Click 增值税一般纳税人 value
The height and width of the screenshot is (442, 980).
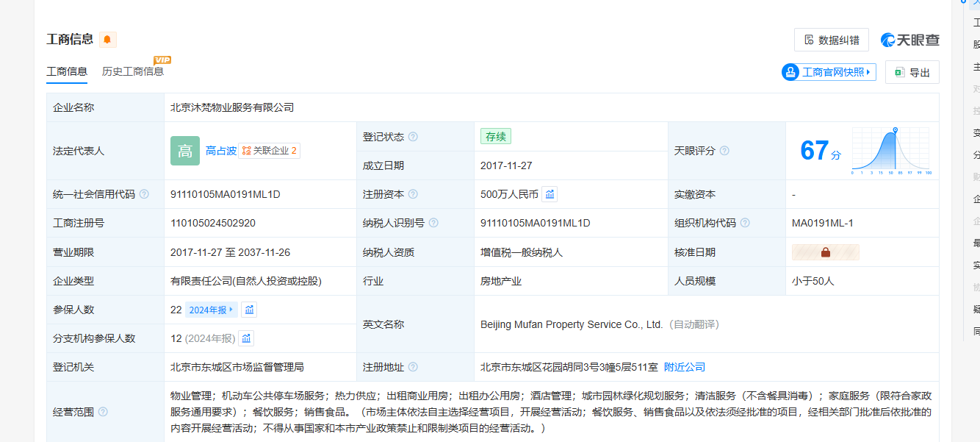[522, 252]
